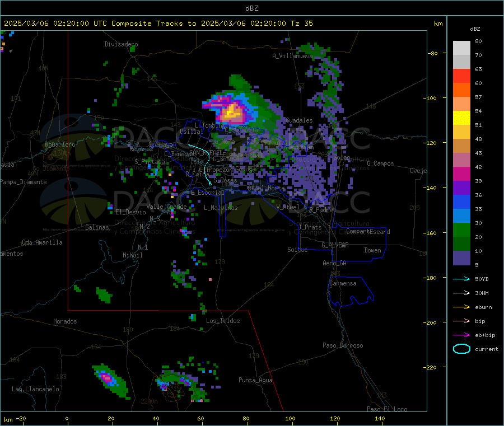Click the 'dBZ' title in the top bar
The height and width of the screenshot is (426, 504).
coord(251,8)
